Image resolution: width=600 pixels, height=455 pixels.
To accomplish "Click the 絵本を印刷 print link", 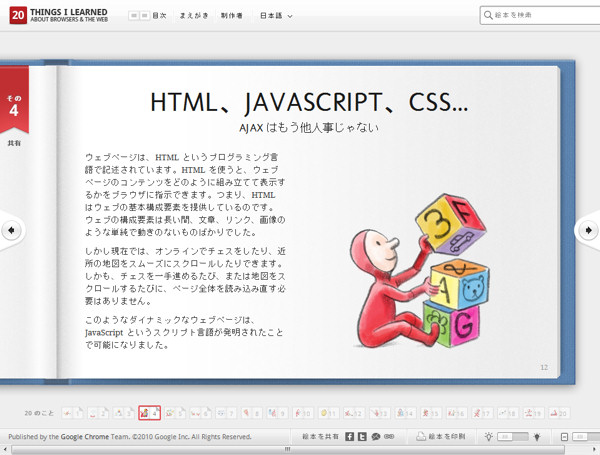I will [447, 437].
